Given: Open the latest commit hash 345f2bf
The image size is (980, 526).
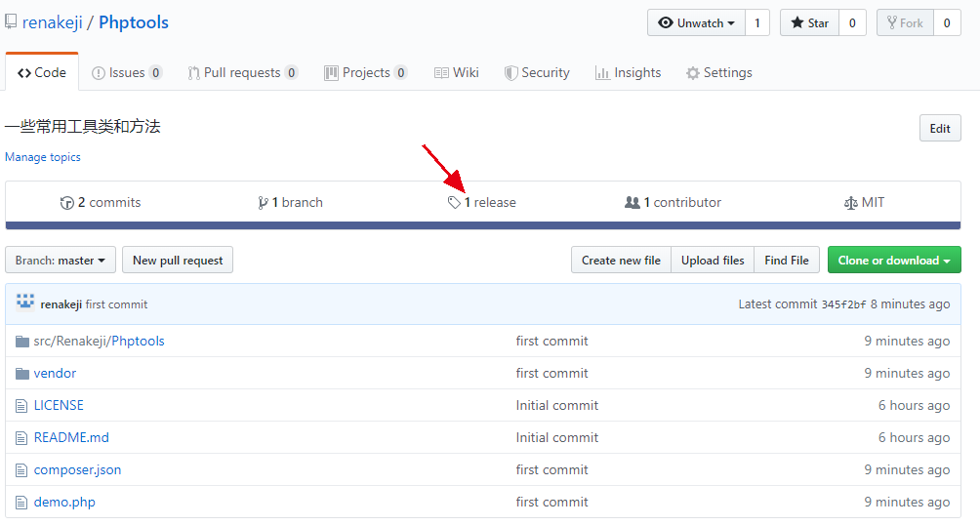Looking at the screenshot, I should click(x=843, y=304).
